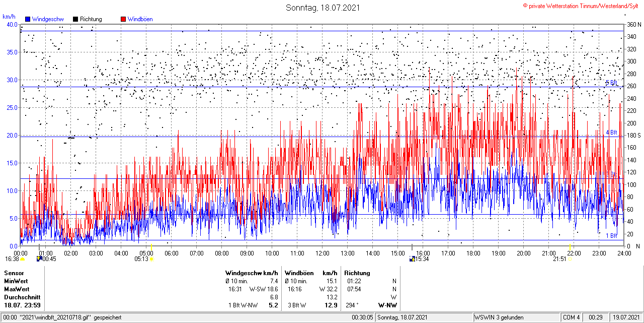Viewport: 644px width, 323px height.
Task: Click the 40.0 speed axis label
Action: tap(12, 24)
